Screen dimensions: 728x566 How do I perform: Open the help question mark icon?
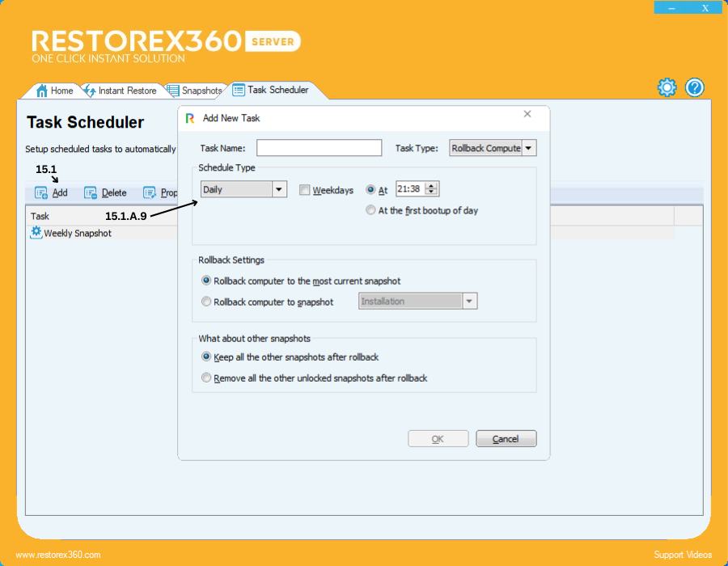pos(695,87)
